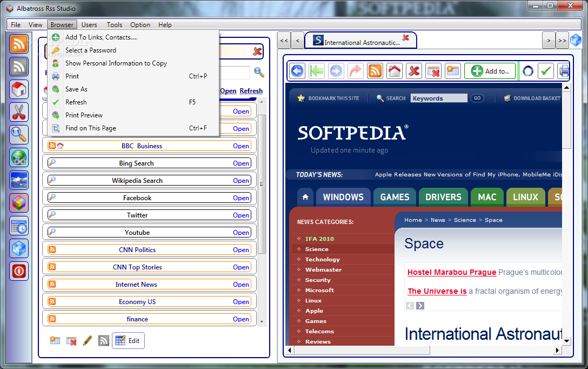Click the contact card icon in browser toolbar
Viewport: 588px width, 369px height.
[x=453, y=70]
